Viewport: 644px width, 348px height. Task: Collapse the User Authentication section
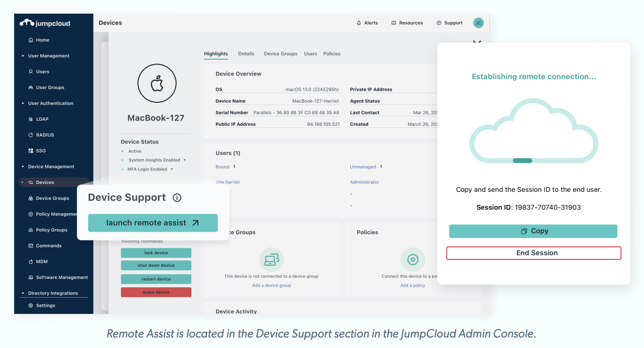click(x=23, y=103)
